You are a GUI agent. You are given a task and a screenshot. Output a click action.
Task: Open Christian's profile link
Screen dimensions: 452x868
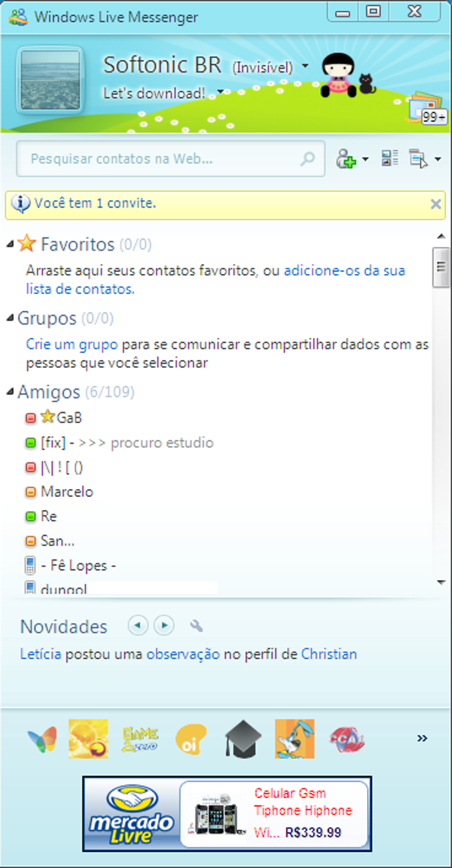point(329,654)
